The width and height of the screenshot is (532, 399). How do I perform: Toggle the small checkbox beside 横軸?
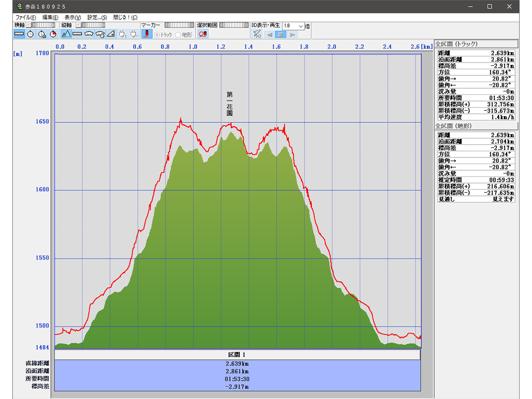click(29, 26)
